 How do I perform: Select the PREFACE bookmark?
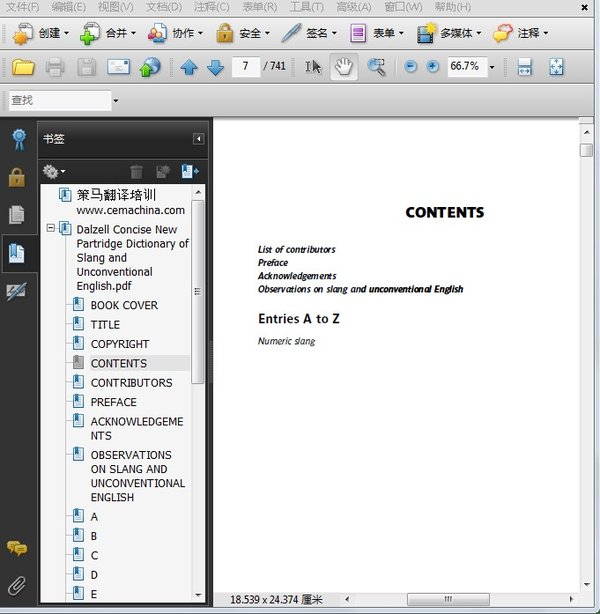click(113, 402)
